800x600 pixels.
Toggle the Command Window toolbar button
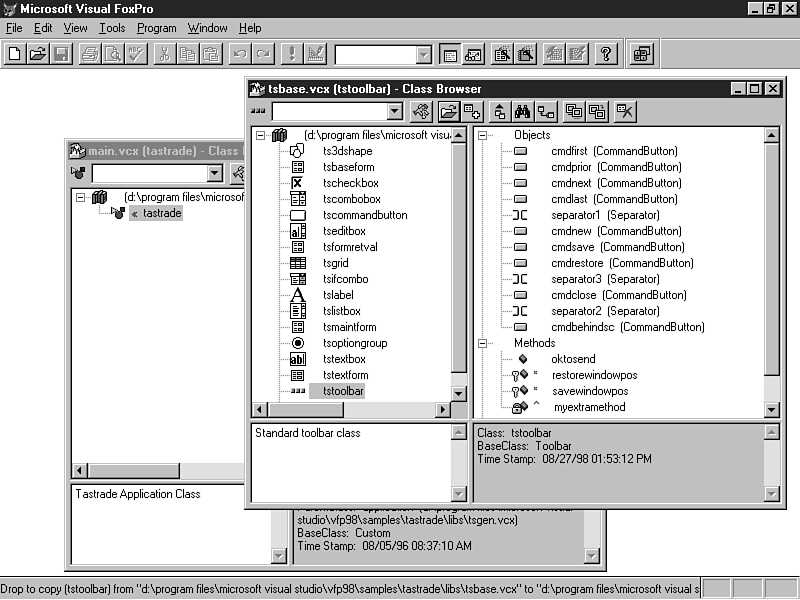[451, 54]
